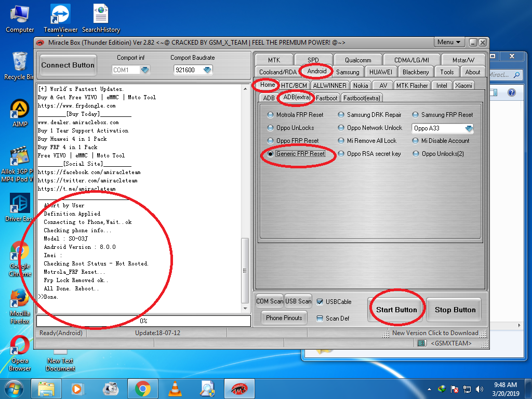532x399 pixels.
Task: Click the status bar grid icon near GSMXTEAM
Action: (x=421, y=343)
